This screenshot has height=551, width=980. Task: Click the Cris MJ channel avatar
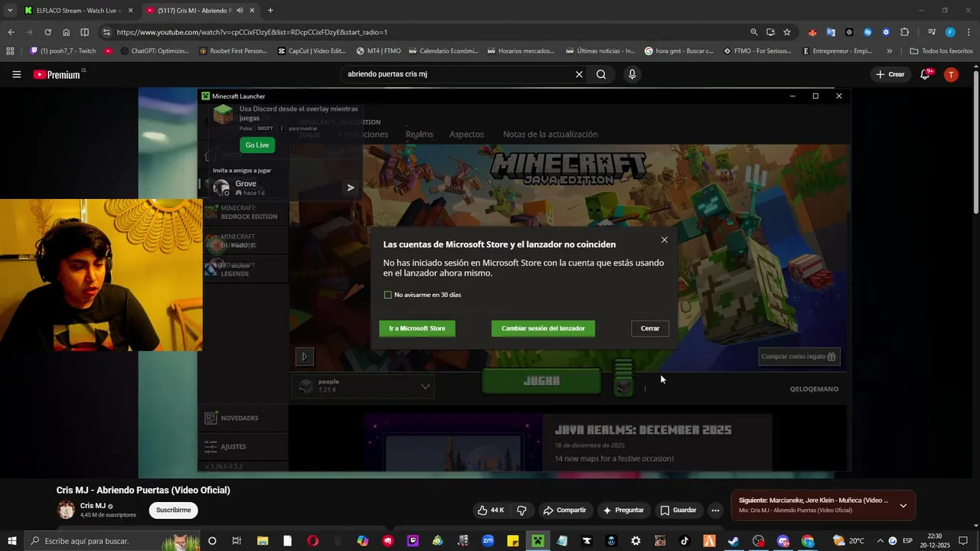pyautogui.click(x=67, y=510)
